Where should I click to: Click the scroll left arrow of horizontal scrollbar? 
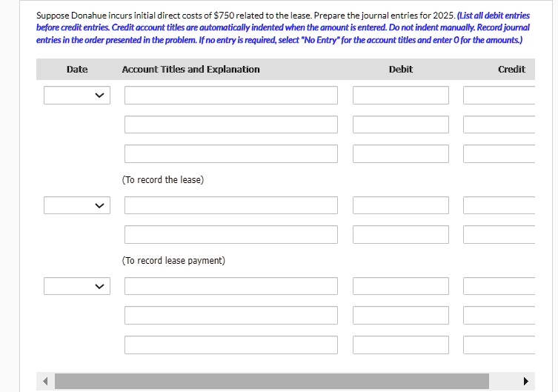45,382
